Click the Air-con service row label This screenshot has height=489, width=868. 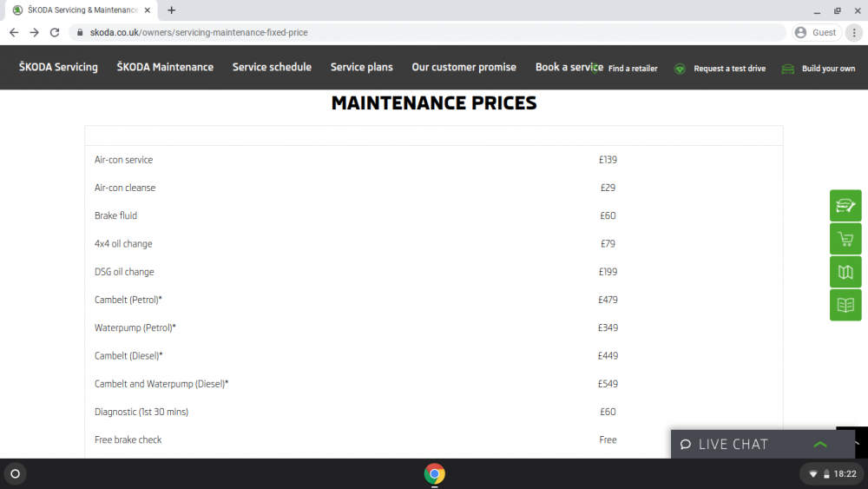pyautogui.click(x=123, y=160)
